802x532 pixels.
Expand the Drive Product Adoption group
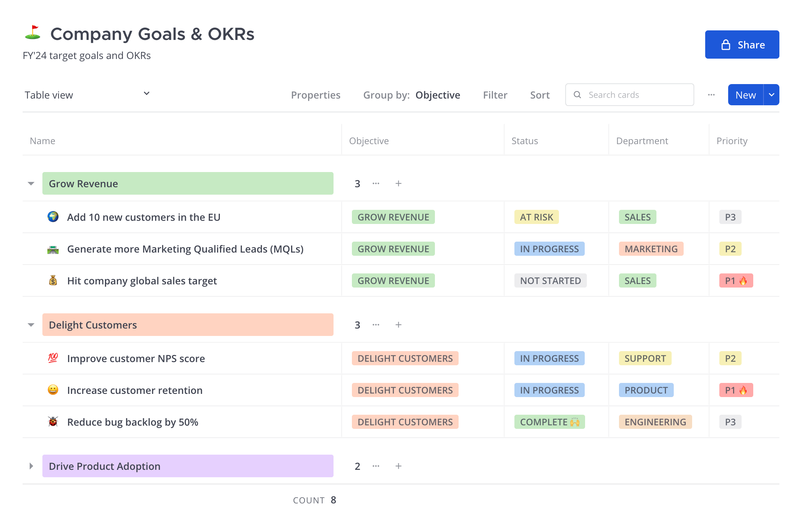pyautogui.click(x=31, y=466)
